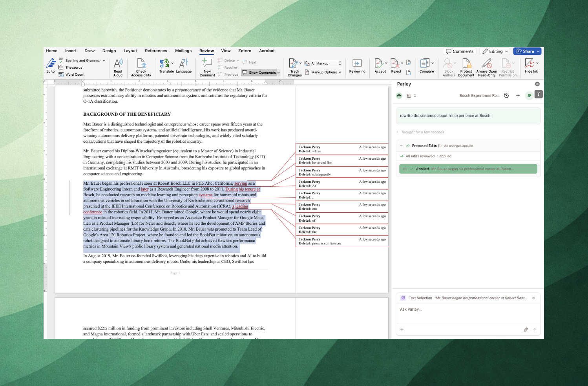
Task: Collapse the Proposed Edits section
Action: (x=401, y=146)
